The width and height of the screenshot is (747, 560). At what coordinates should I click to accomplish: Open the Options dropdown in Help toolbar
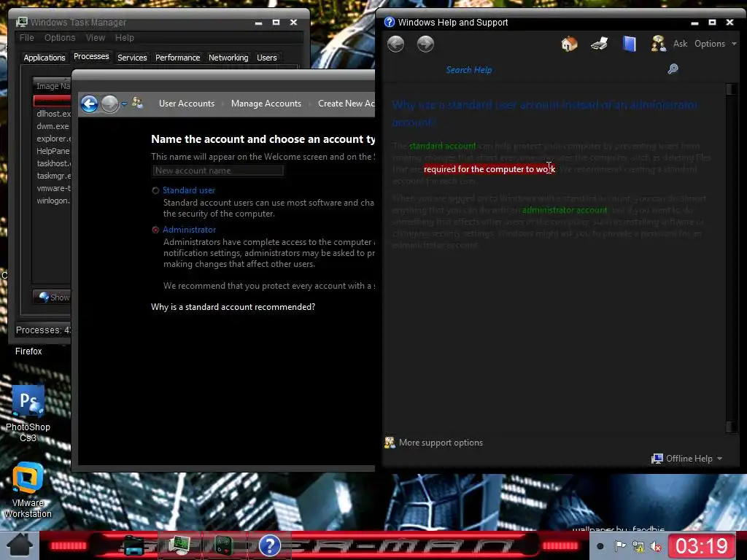pyautogui.click(x=716, y=44)
